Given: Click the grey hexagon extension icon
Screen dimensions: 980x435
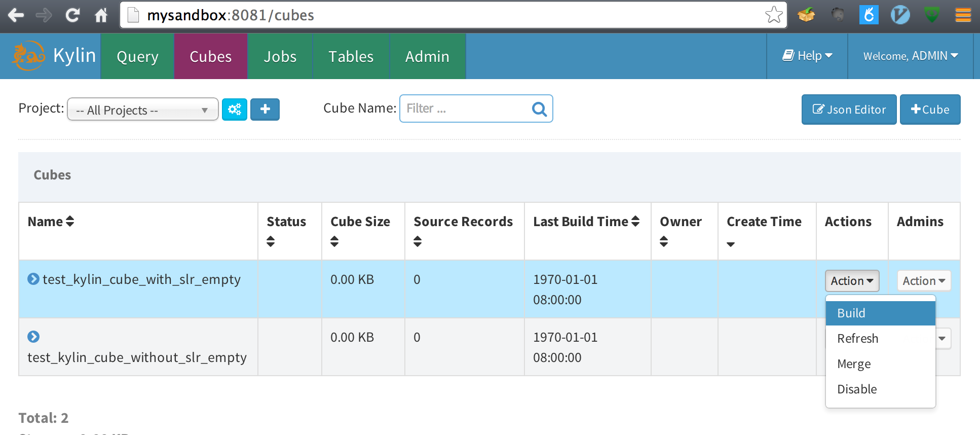Looking at the screenshot, I should [838, 15].
